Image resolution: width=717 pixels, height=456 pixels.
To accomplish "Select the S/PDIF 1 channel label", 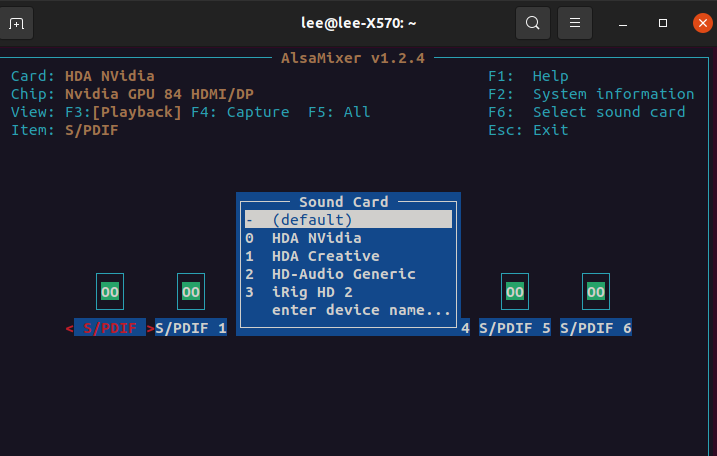I will (x=191, y=327).
